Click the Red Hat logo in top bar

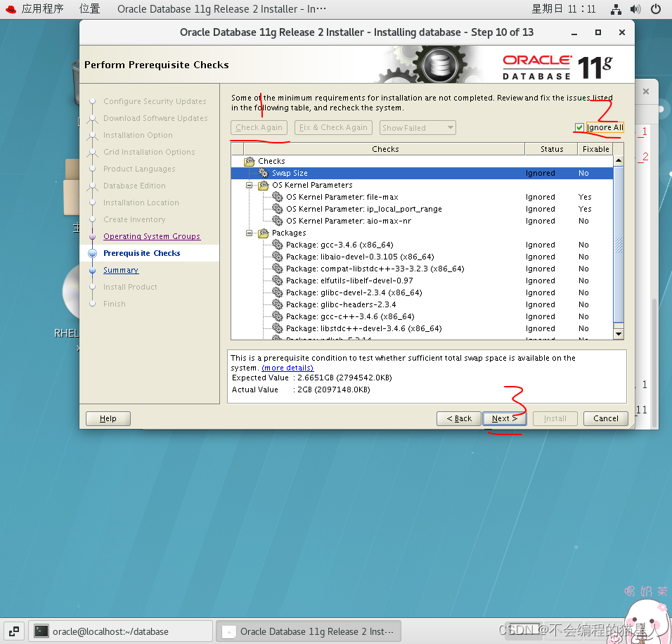click(11, 9)
